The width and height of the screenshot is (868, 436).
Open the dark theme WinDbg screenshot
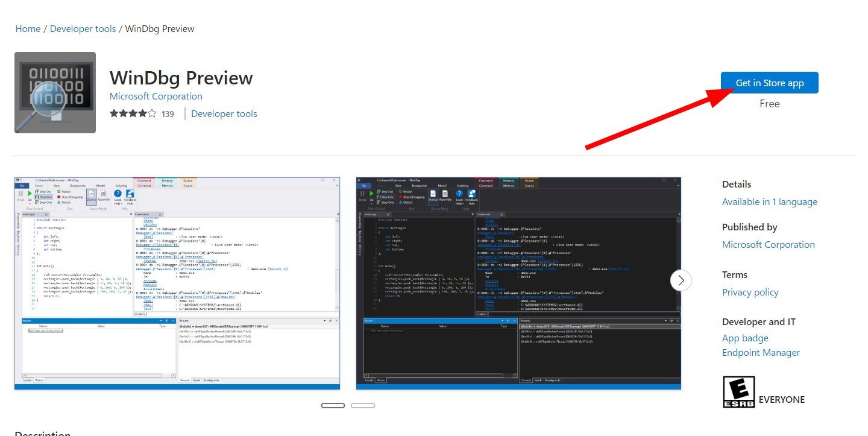pos(518,283)
